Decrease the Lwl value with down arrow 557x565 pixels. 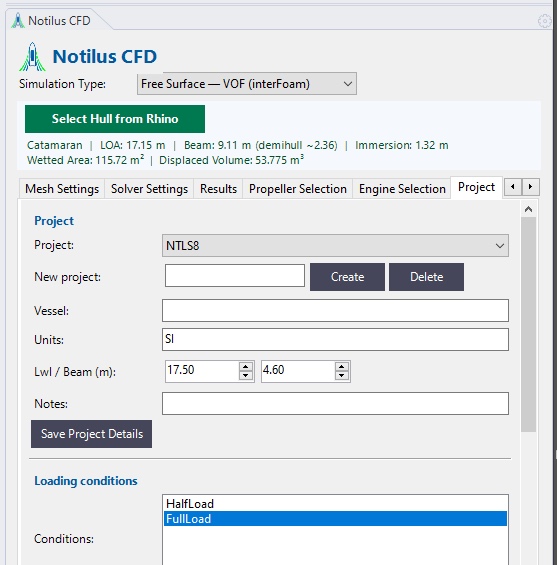click(246, 376)
